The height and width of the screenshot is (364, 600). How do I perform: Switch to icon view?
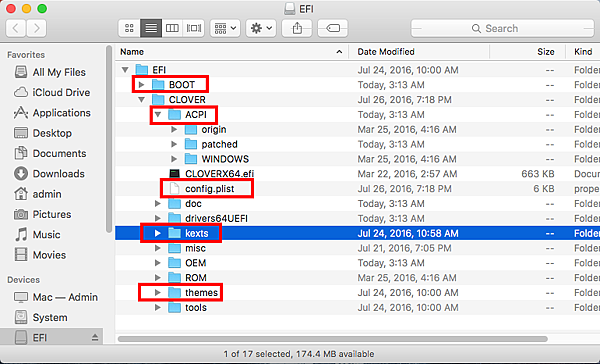pos(129,28)
